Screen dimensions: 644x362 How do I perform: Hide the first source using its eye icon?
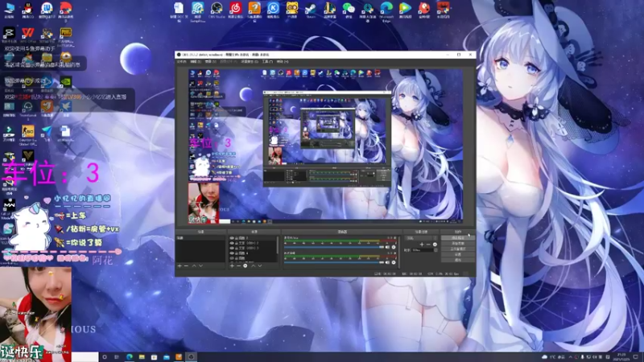[231, 237]
